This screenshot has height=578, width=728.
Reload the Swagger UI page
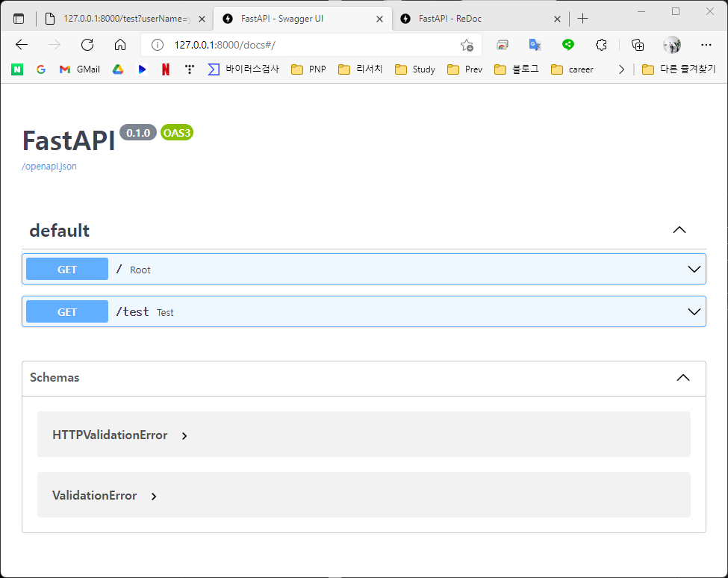[x=87, y=45]
